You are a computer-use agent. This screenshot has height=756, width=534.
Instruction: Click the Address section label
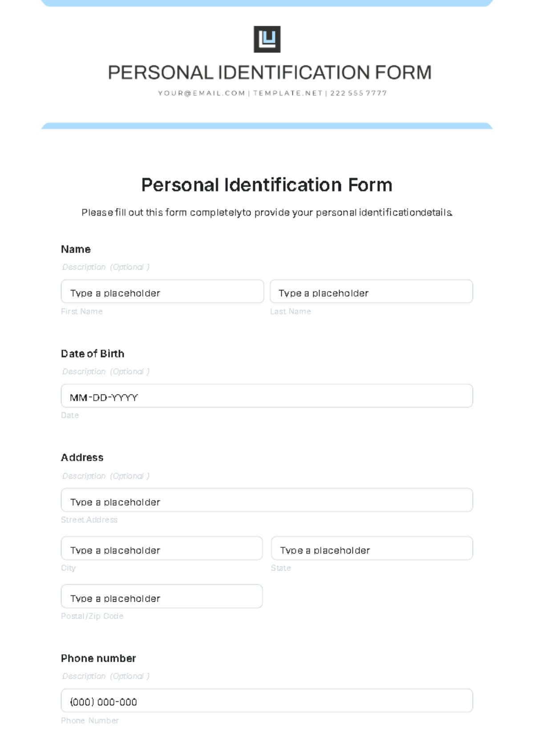coord(82,457)
